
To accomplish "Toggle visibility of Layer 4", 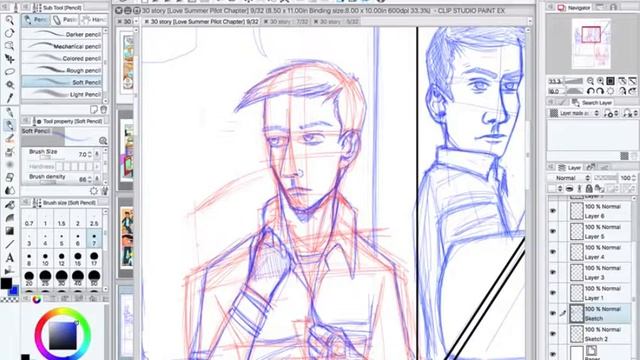I will pyautogui.click(x=553, y=252).
